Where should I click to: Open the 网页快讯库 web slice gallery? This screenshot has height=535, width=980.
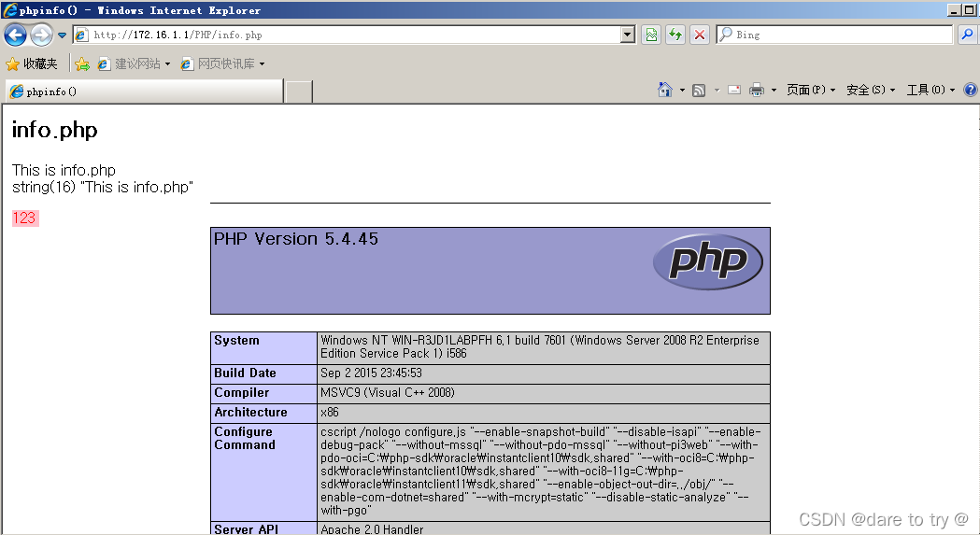coord(222,63)
